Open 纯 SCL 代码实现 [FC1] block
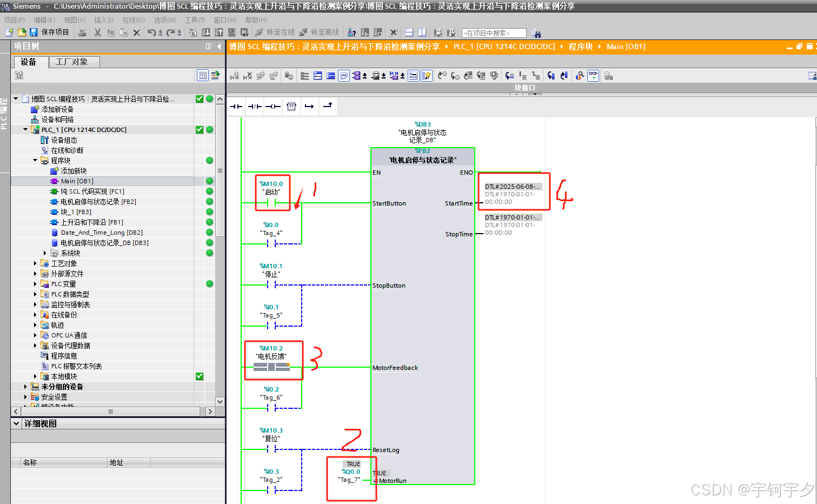 [92, 191]
